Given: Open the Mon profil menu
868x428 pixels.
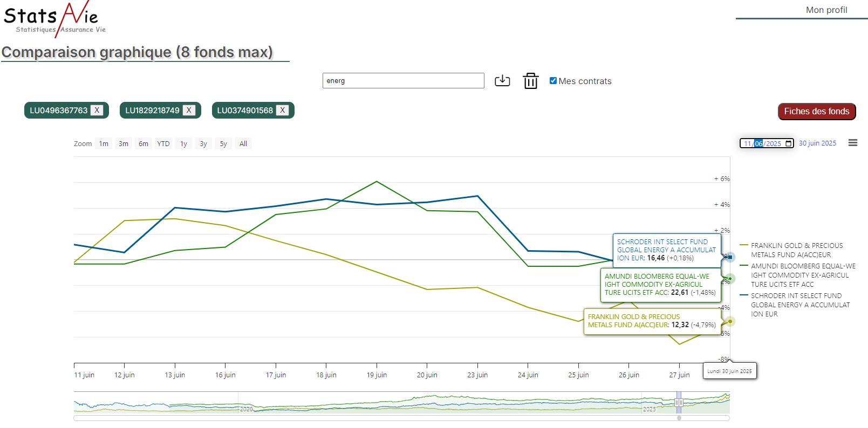Looking at the screenshot, I should tap(826, 10).
